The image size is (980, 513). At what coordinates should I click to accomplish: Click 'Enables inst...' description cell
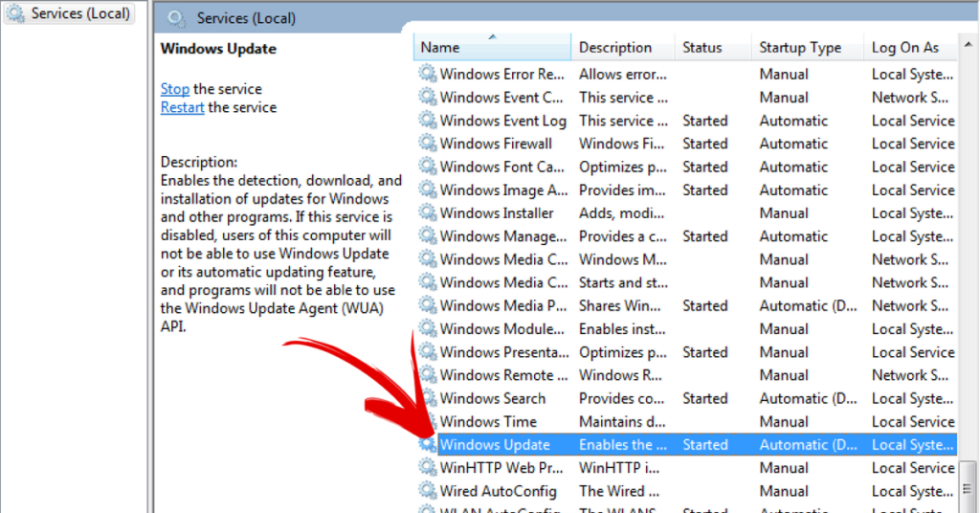(622, 328)
